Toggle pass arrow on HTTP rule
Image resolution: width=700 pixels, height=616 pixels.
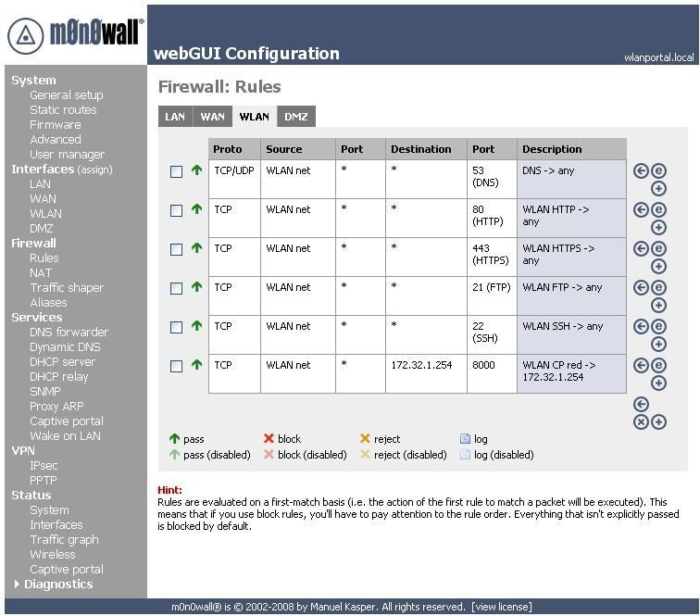pyautogui.click(x=197, y=208)
